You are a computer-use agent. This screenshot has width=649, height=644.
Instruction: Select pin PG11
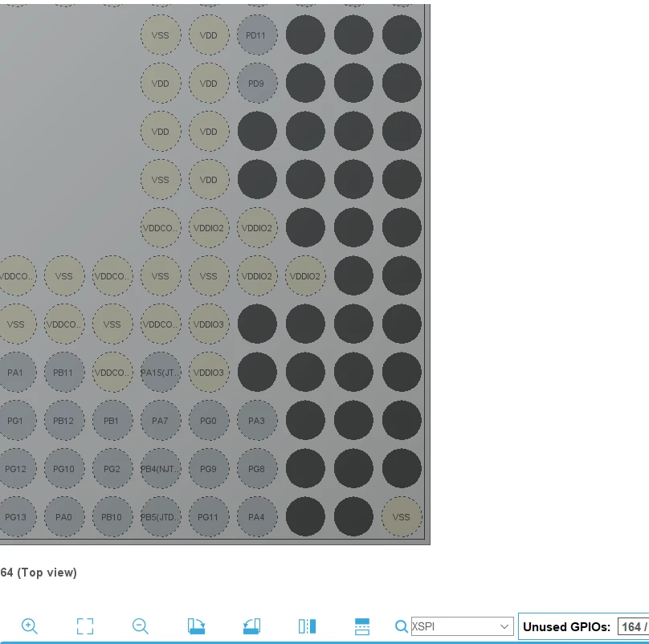(x=209, y=516)
